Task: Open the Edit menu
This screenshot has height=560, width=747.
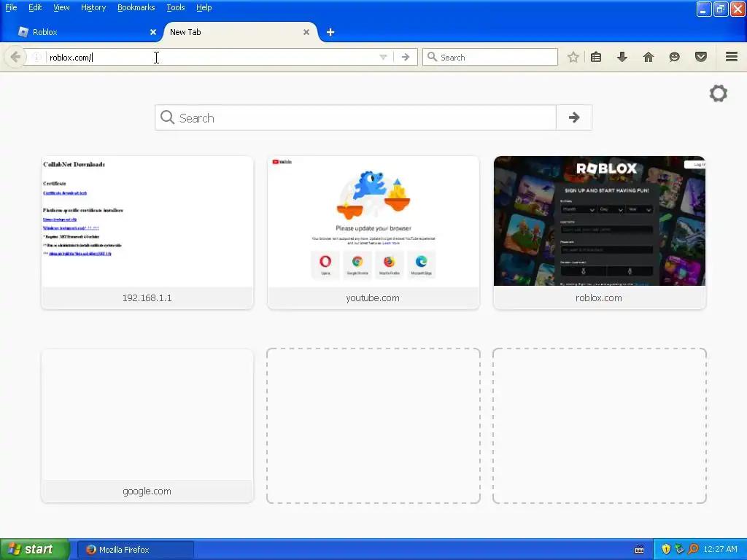Action: tap(35, 7)
